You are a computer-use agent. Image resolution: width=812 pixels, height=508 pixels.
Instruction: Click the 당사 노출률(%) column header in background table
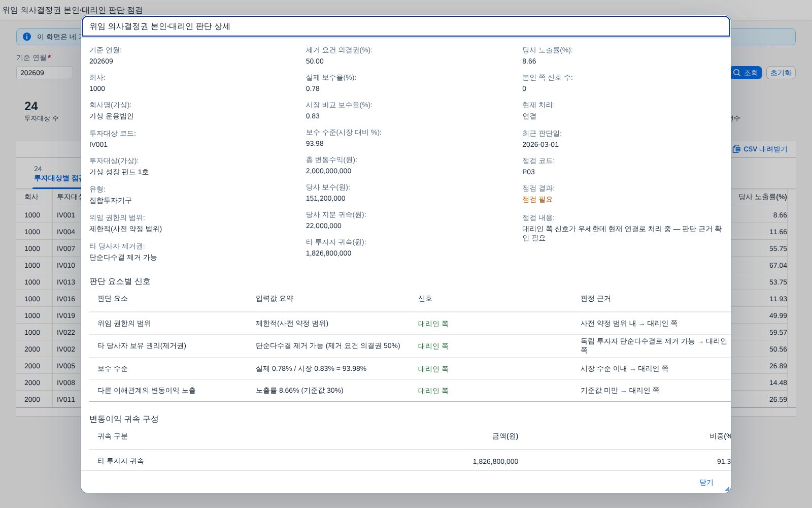[x=762, y=197]
